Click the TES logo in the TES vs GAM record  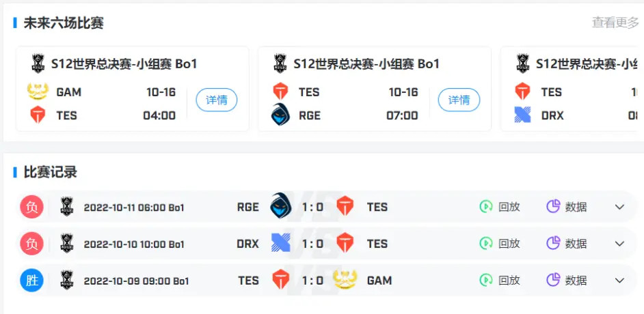[x=281, y=280]
